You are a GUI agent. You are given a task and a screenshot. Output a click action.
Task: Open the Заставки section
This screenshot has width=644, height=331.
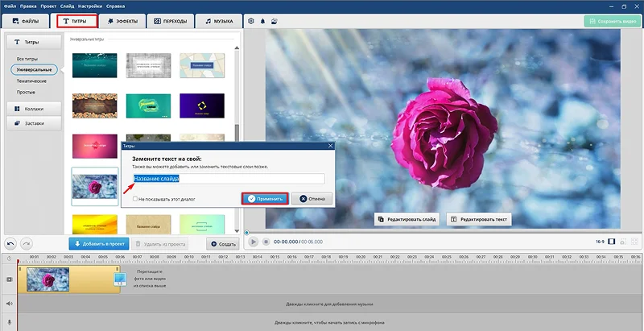(x=34, y=123)
